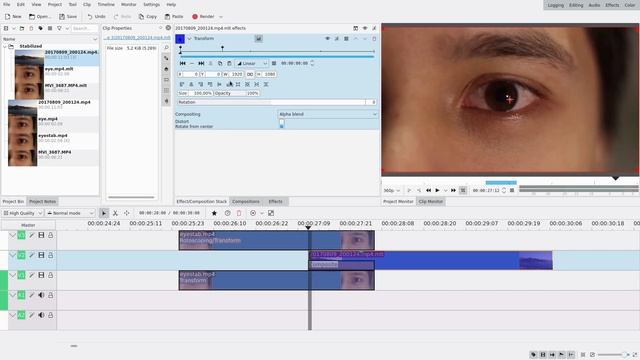Collapse the Stabilized folder
Image resolution: width=640 pixels, height=360 pixels.
4,46
